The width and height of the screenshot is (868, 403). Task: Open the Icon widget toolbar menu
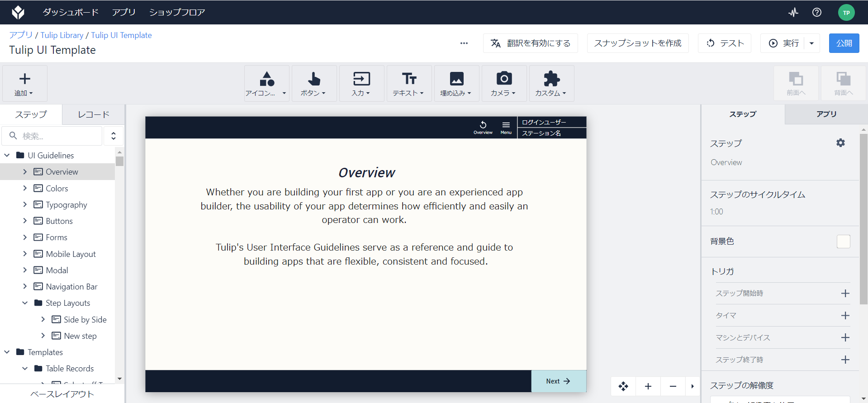pyautogui.click(x=266, y=84)
